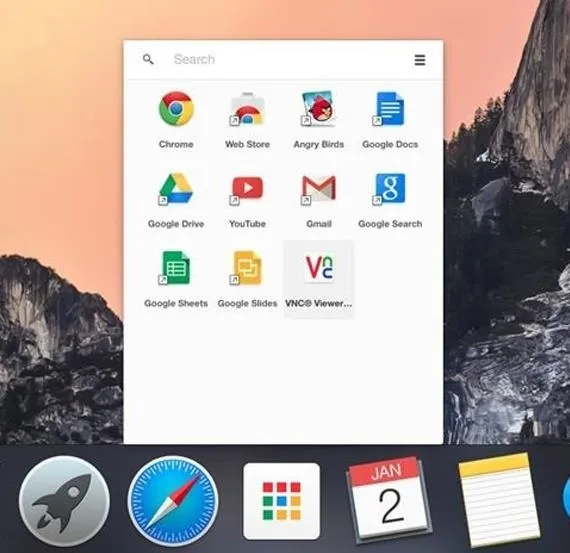Open Notes app in the Dock
This screenshot has width=570, height=553.
coord(499,500)
